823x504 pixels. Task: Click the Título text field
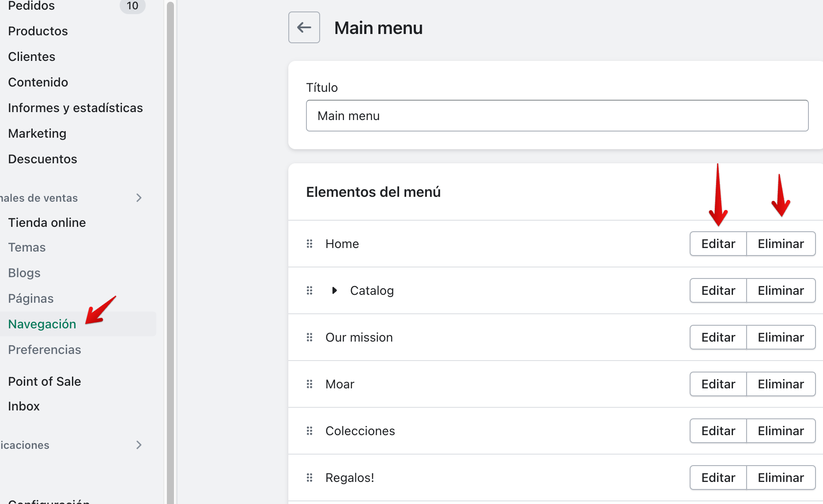pos(557,116)
